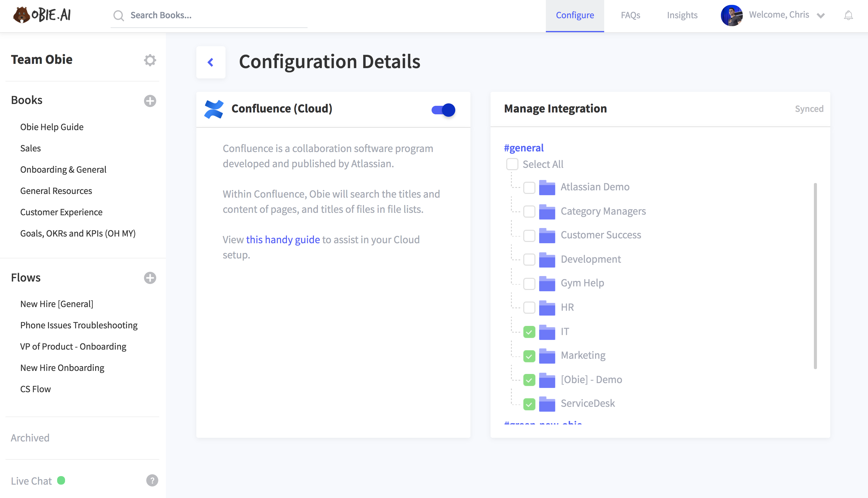This screenshot has height=498, width=868.
Task: Click the Marketing folder icon
Action: (547, 356)
